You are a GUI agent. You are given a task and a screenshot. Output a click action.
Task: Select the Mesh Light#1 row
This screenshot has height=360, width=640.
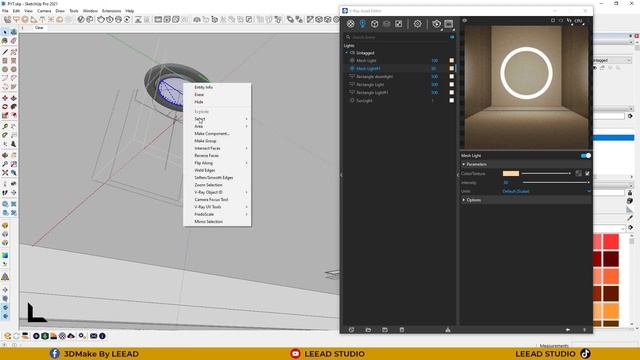click(399, 69)
